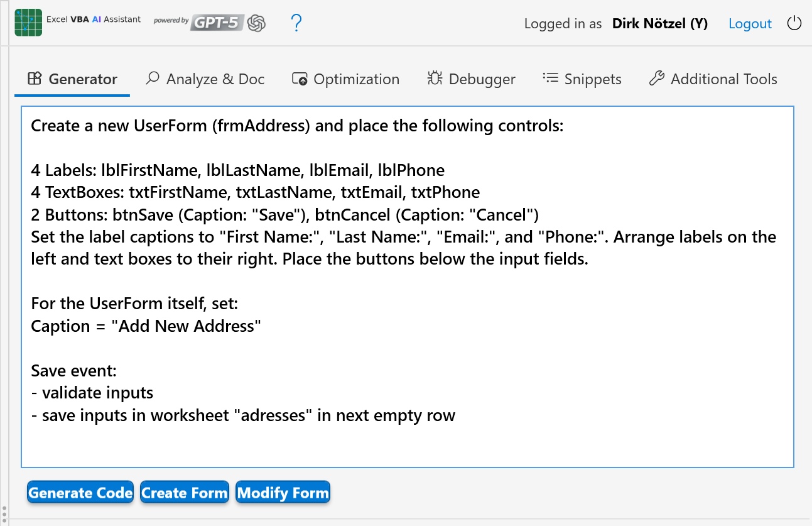Click the Excel VBA AI Assistant logo icon
812x526 pixels.
28,22
